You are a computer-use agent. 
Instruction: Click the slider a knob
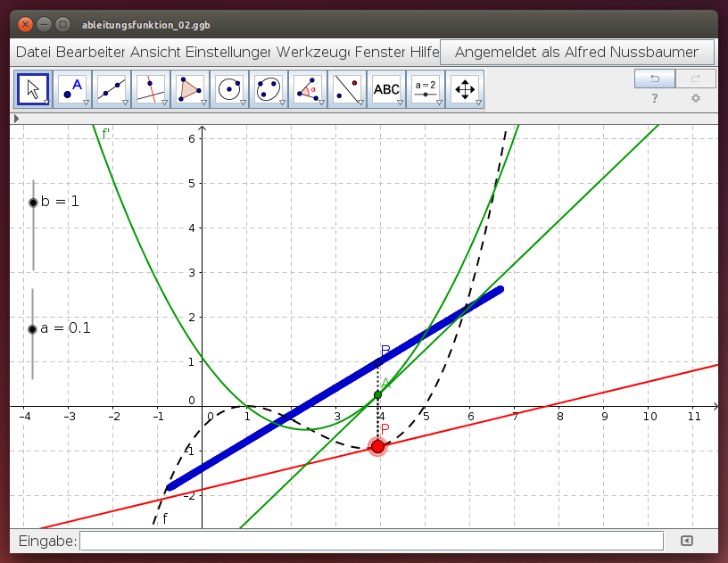[x=32, y=329]
